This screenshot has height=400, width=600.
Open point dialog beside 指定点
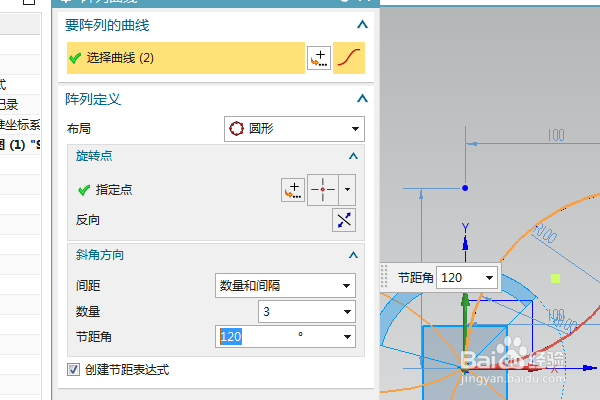[293, 189]
